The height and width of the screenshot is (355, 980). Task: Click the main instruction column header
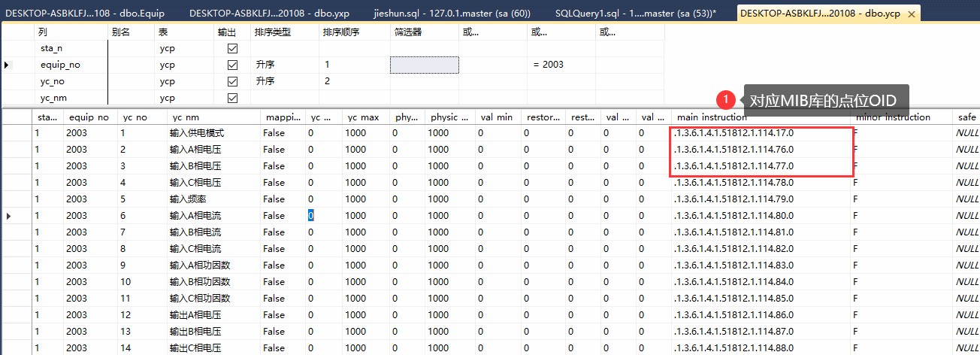tap(759, 117)
